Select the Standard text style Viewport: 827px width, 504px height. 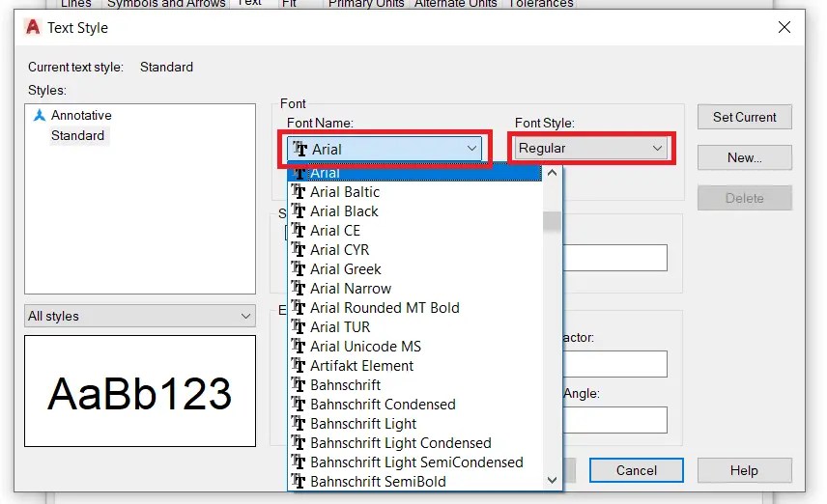(77, 135)
